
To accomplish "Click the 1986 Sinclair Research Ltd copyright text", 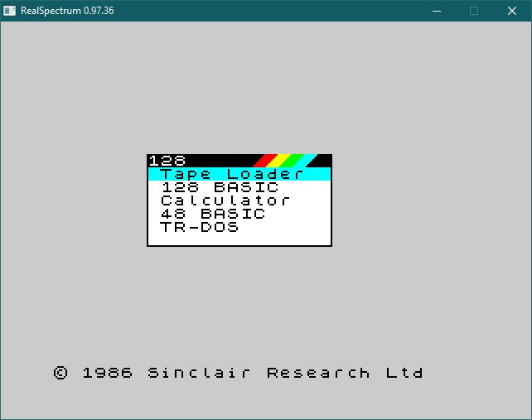I will pyautogui.click(x=238, y=373).
